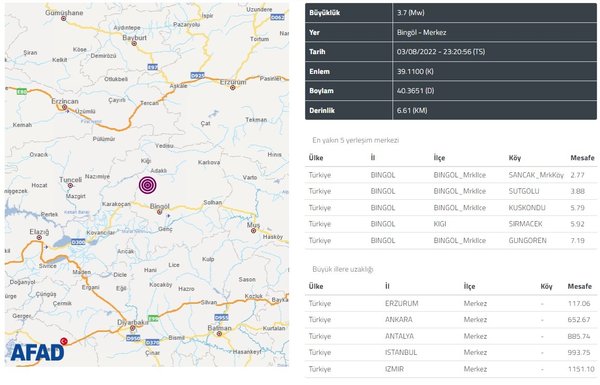Click the Erzurum city marker on map

click(x=233, y=88)
